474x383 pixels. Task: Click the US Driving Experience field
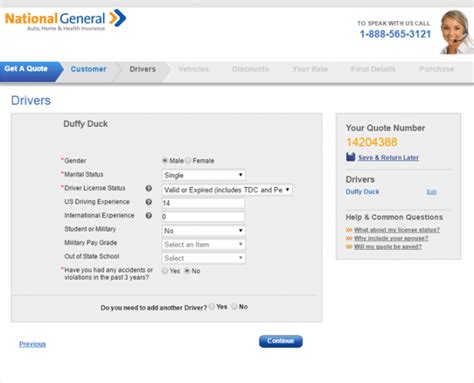click(x=203, y=203)
